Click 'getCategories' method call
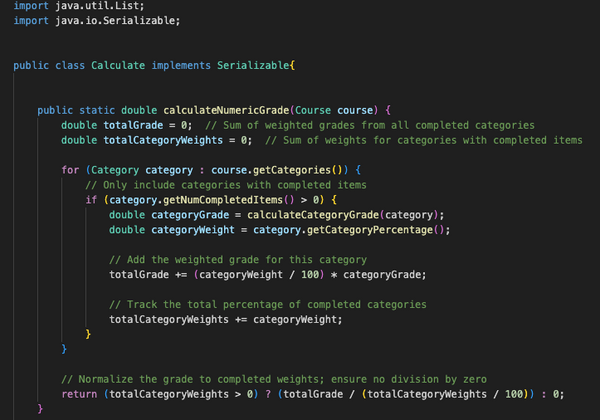This screenshot has height=420, width=600. [x=292, y=170]
